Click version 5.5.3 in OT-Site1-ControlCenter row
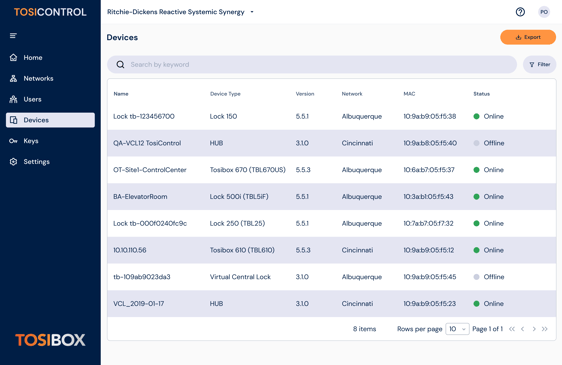This screenshot has width=562, height=365. [303, 170]
